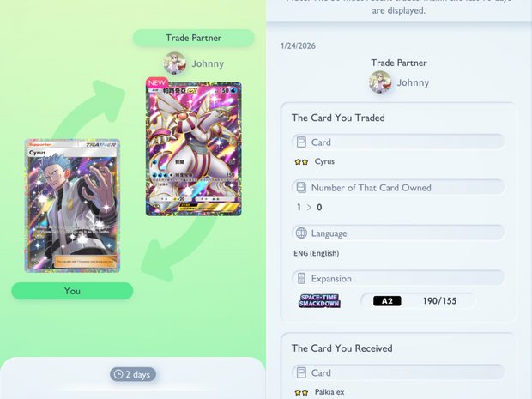Tap the globe icon beside Language
This screenshot has width=532, height=399.
pyautogui.click(x=301, y=233)
